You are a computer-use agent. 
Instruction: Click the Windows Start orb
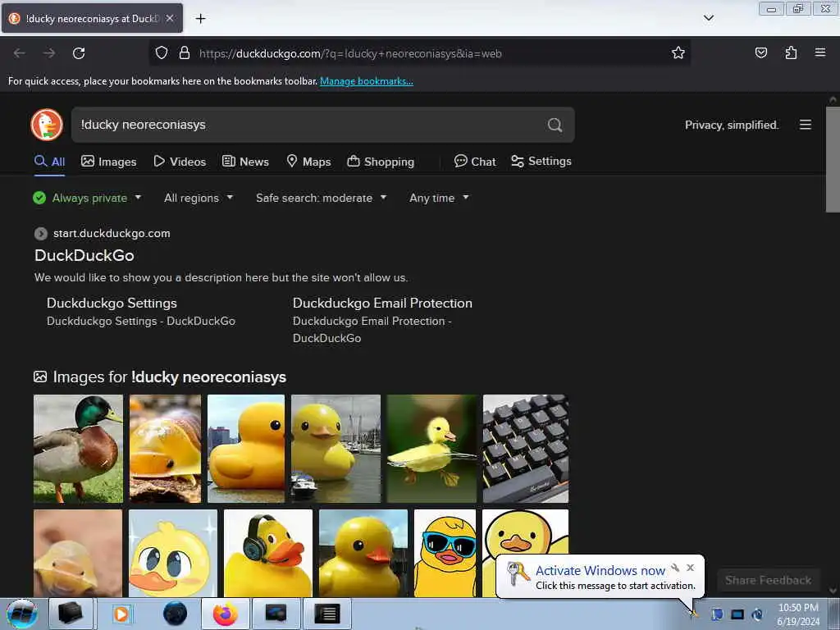22,614
